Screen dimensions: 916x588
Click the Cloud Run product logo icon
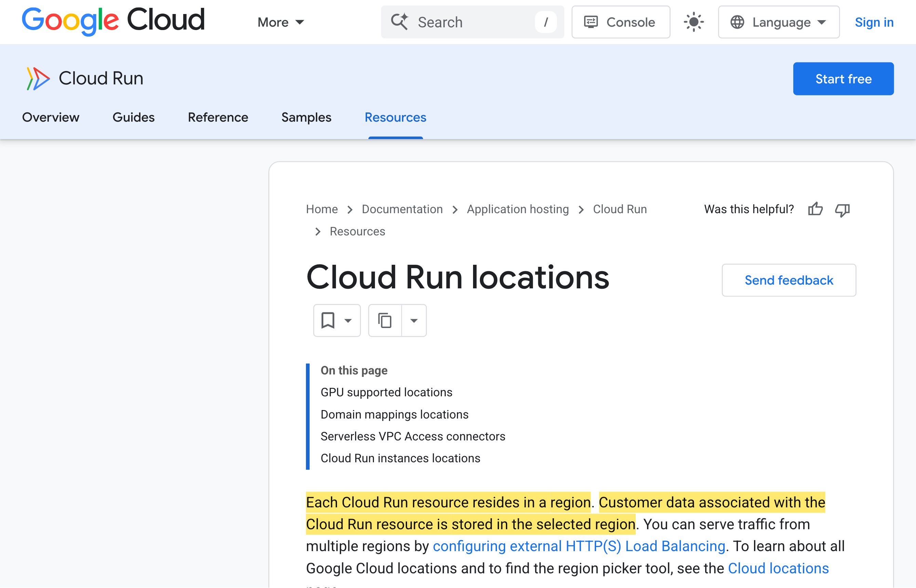pyautogui.click(x=38, y=79)
